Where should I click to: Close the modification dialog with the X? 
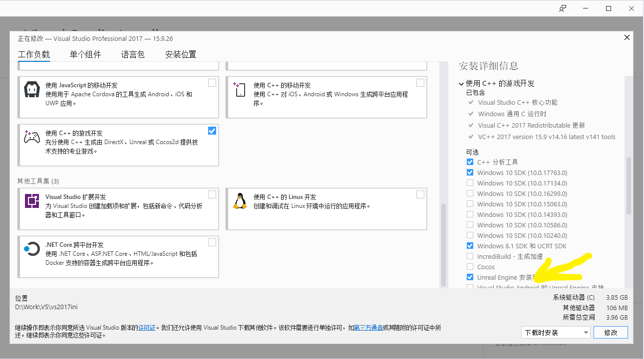(627, 38)
